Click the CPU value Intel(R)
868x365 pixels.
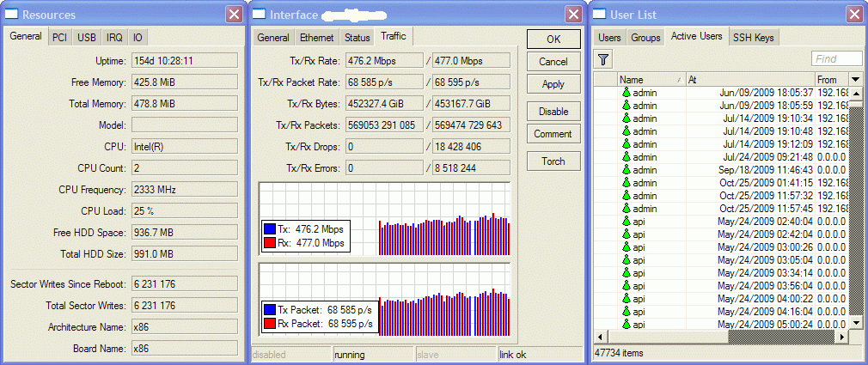tap(184, 147)
